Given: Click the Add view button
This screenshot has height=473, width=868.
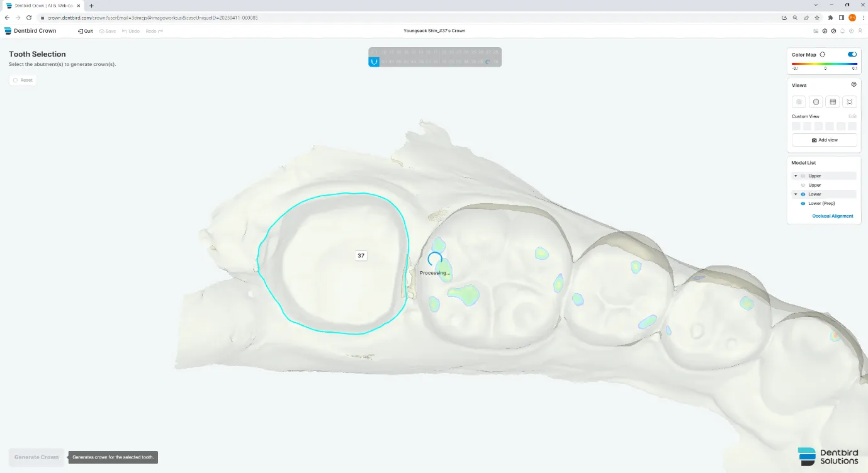Looking at the screenshot, I should pyautogui.click(x=825, y=140).
